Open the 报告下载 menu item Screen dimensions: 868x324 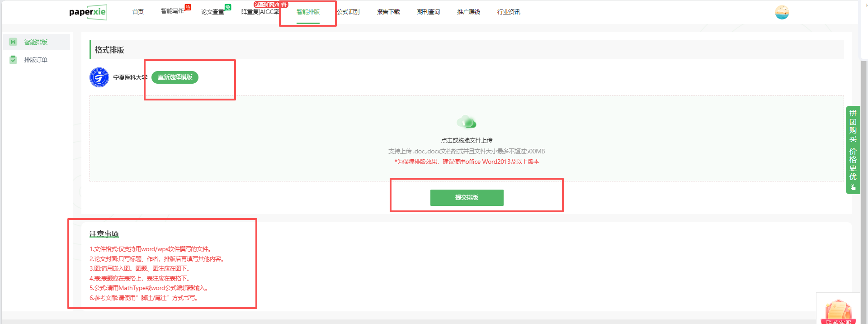pos(388,12)
